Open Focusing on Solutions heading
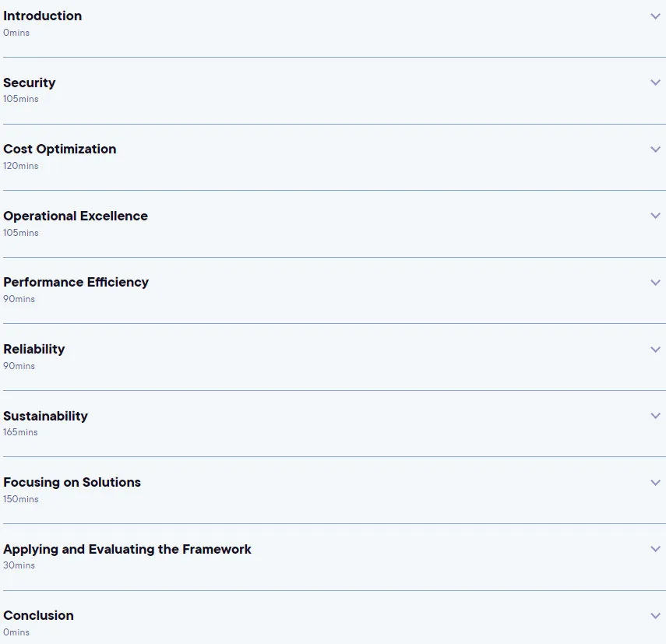Screen dimensions: 666x644 [72, 482]
